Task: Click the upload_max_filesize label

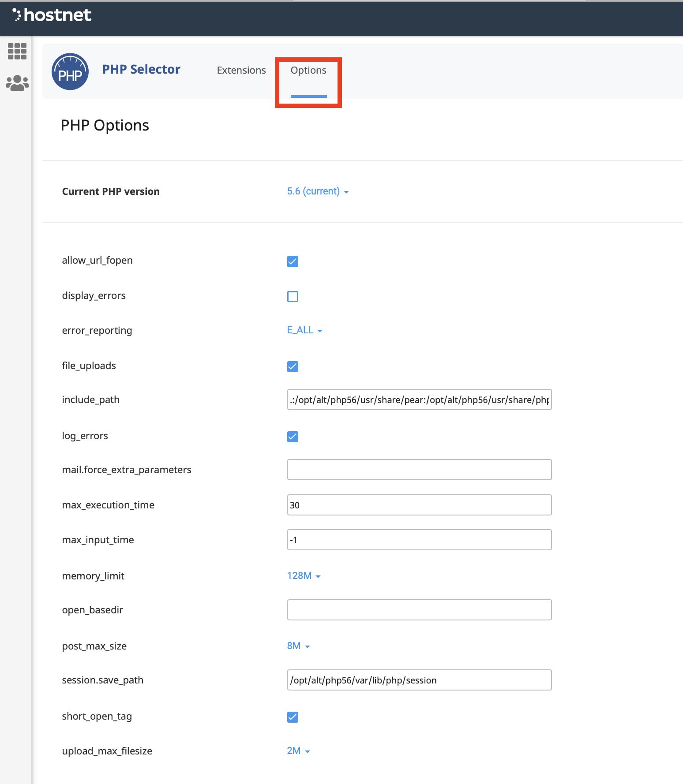Action: (x=107, y=751)
